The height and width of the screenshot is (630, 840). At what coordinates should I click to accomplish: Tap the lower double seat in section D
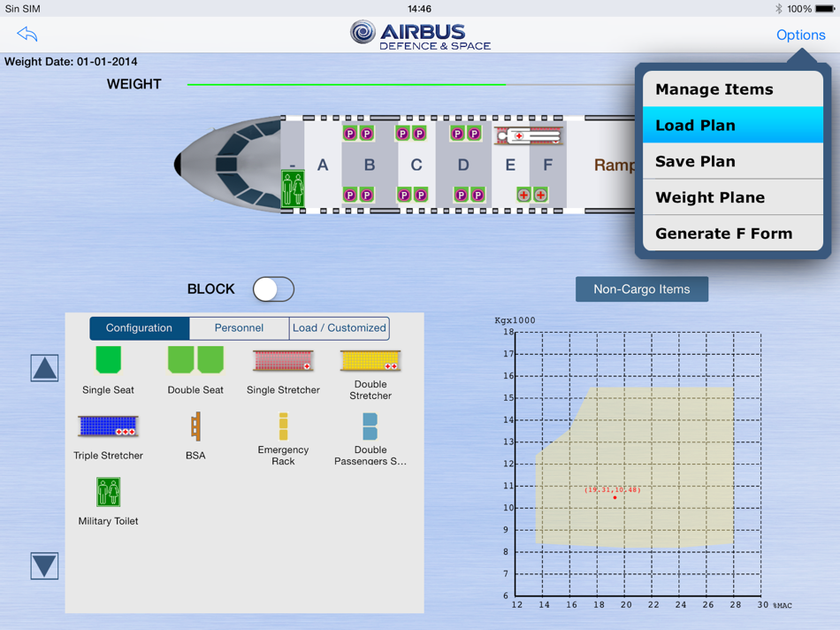[470, 195]
